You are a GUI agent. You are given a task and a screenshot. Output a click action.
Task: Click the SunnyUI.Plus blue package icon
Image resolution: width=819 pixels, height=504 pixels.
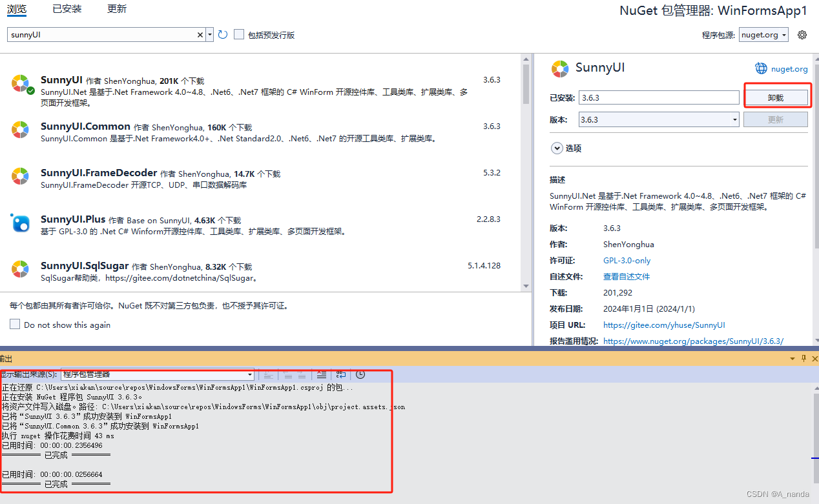(x=20, y=223)
